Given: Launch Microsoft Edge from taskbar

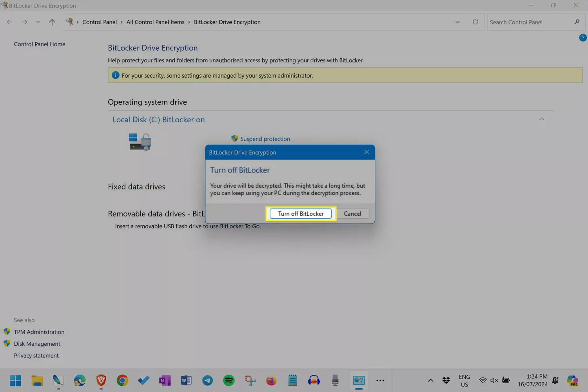Looking at the screenshot, I should click(80, 381).
